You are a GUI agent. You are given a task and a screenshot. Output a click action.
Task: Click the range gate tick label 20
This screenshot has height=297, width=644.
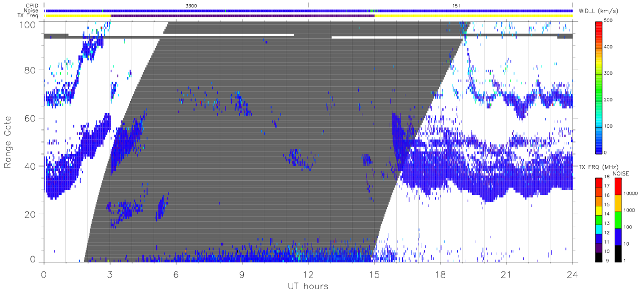(31, 214)
